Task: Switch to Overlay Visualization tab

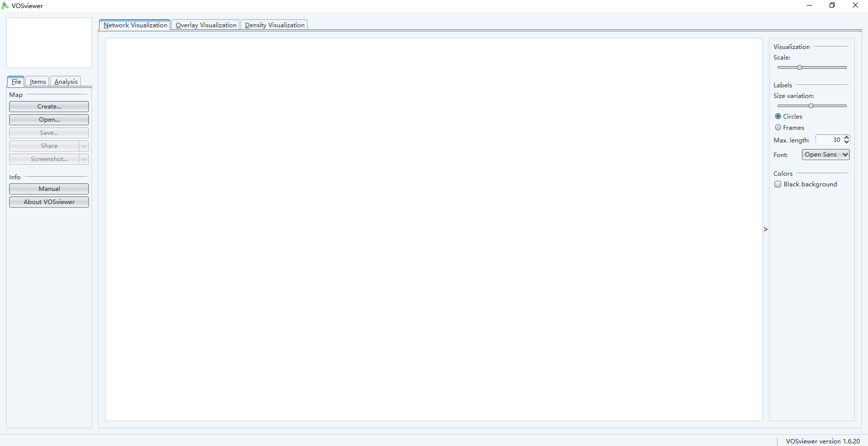Action: 206,25
